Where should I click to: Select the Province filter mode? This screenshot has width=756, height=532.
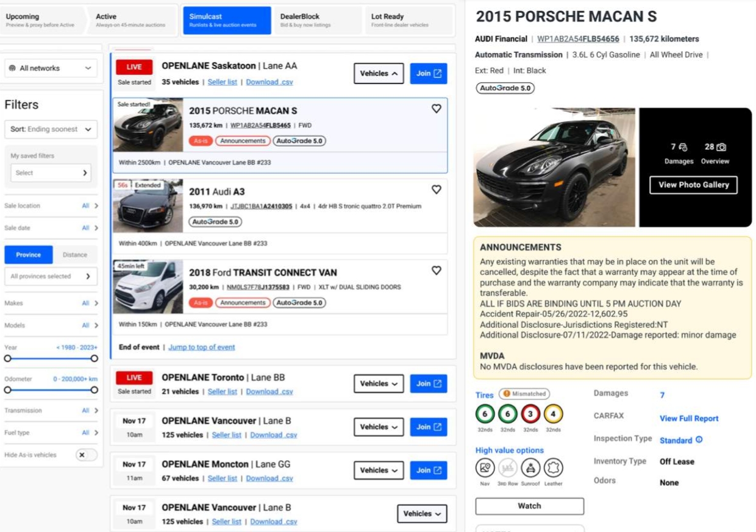pyautogui.click(x=29, y=255)
